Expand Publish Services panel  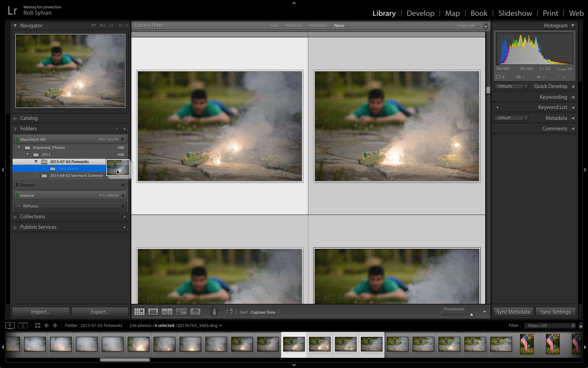click(15, 227)
